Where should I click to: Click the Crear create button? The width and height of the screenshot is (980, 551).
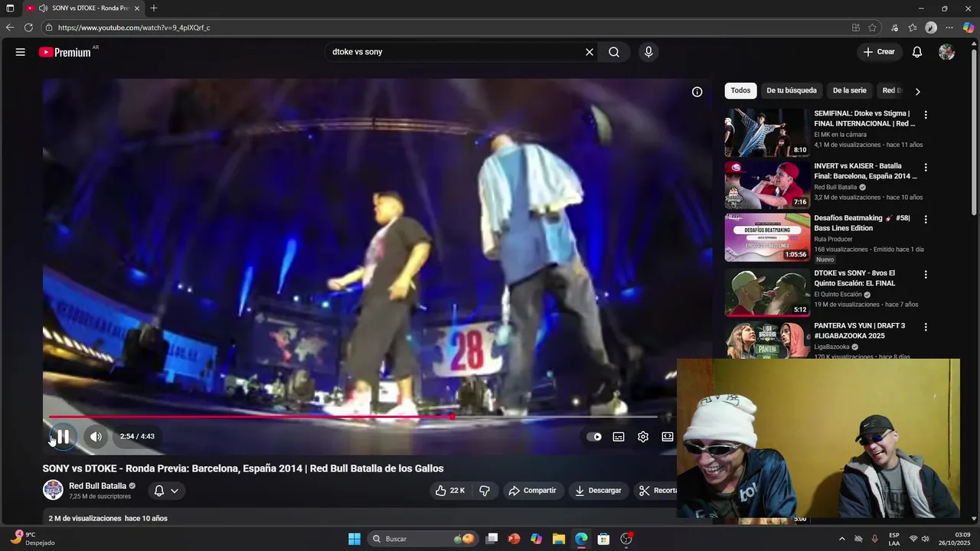[x=879, y=52]
